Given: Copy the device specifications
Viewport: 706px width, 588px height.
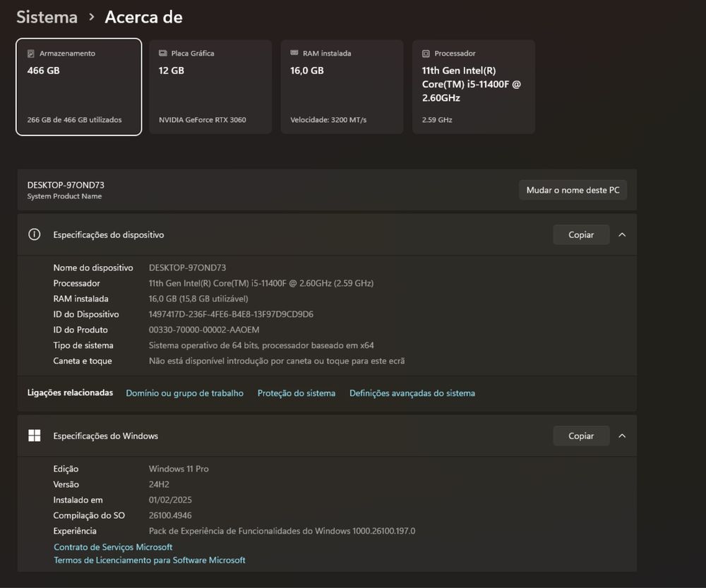Looking at the screenshot, I should (x=581, y=234).
